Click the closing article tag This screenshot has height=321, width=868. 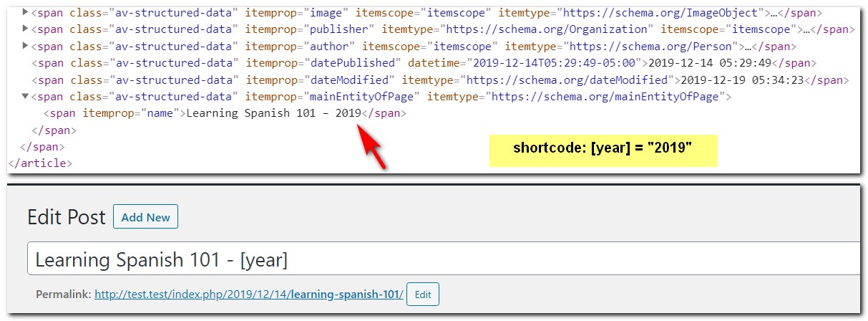tap(39, 163)
